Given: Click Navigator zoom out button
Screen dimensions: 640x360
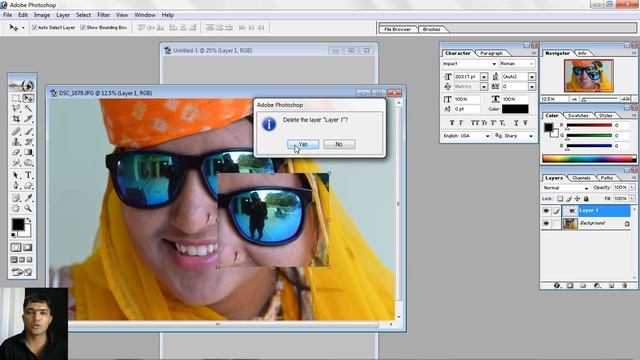Looking at the screenshot, I should (574, 99).
